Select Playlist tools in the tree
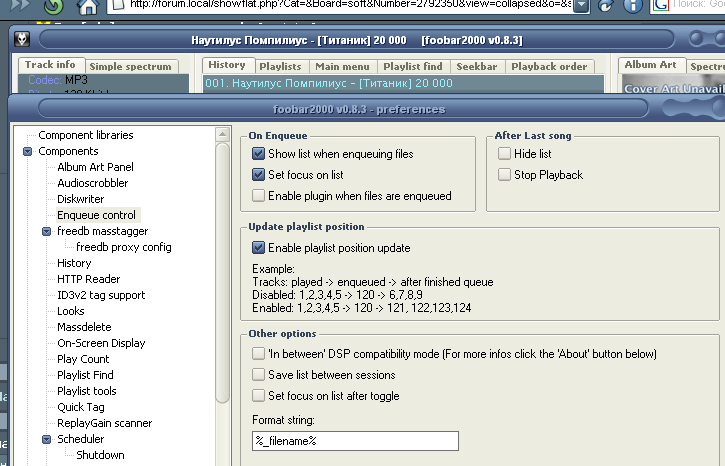 tap(86, 391)
